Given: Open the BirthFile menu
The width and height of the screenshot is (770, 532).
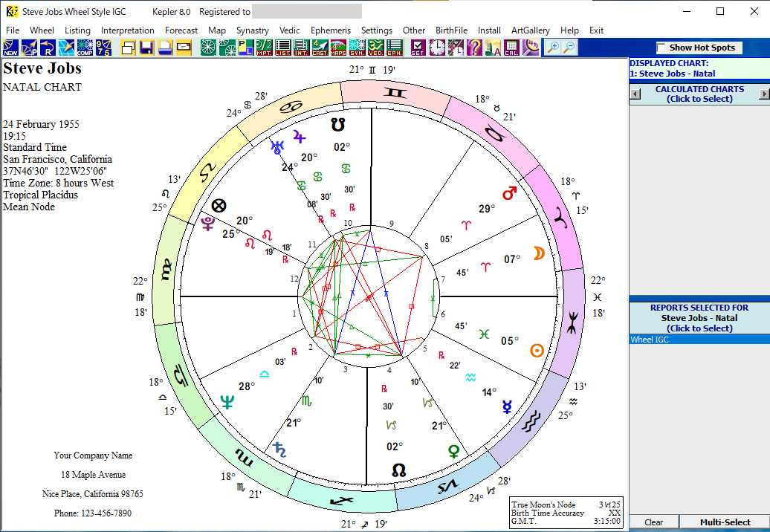Looking at the screenshot, I should point(452,30).
